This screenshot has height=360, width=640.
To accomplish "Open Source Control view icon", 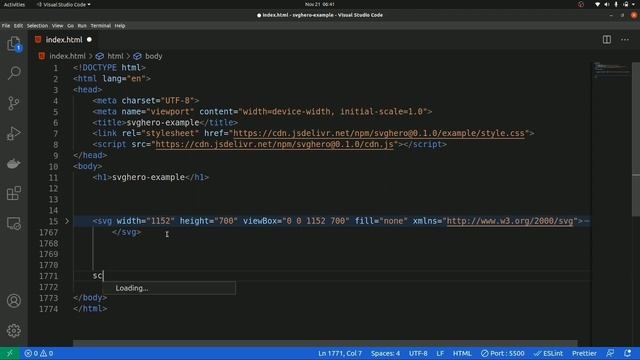I will click(14, 103).
